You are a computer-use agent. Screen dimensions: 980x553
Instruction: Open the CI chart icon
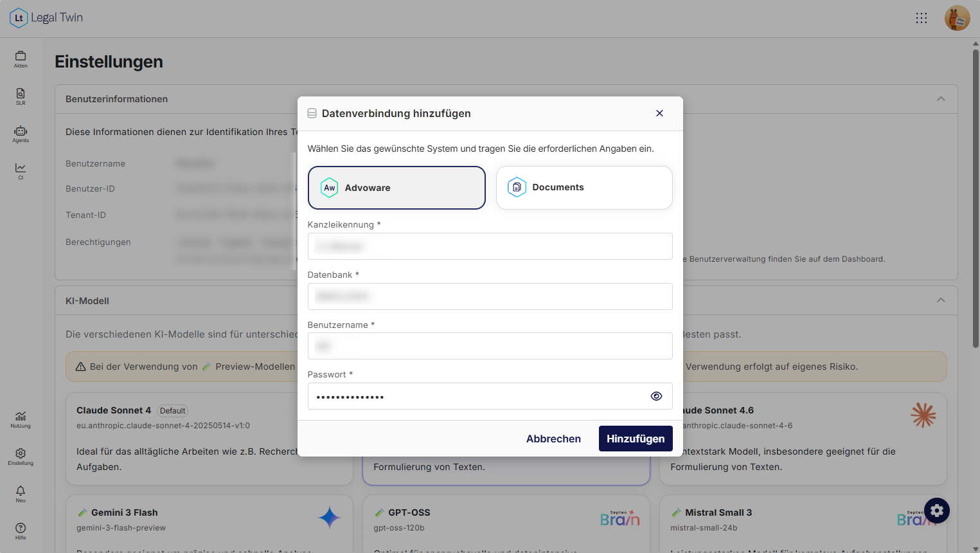[x=21, y=171]
